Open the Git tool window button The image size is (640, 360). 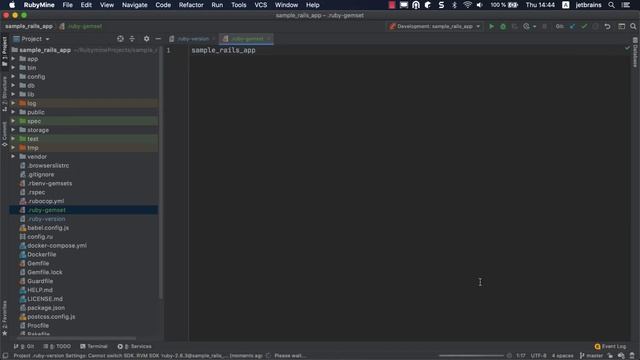coord(24,347)
